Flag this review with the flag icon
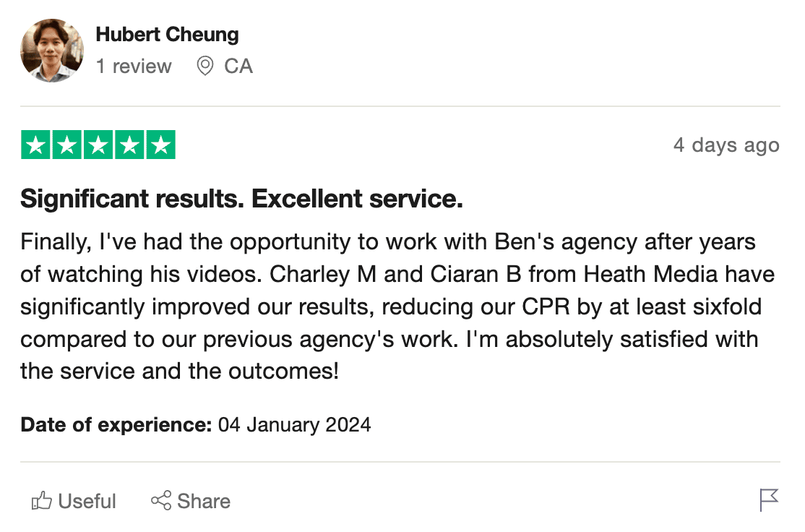This screenshot has height=532, width=805. pyautogui.click(x=769, y=500)
